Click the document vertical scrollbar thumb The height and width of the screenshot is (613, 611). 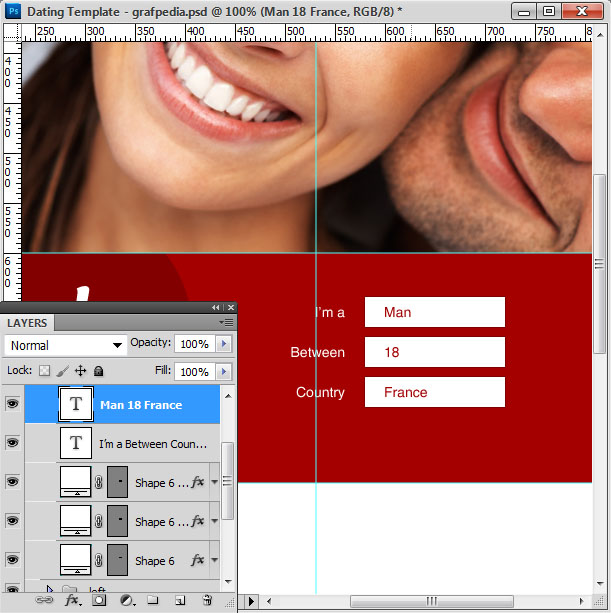coord(598,264)
